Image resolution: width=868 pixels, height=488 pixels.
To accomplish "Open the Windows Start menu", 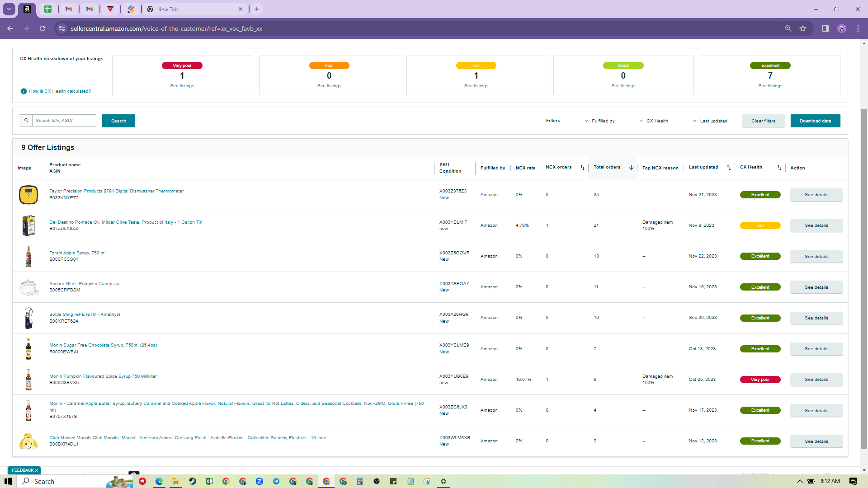I will click(8, 481).
